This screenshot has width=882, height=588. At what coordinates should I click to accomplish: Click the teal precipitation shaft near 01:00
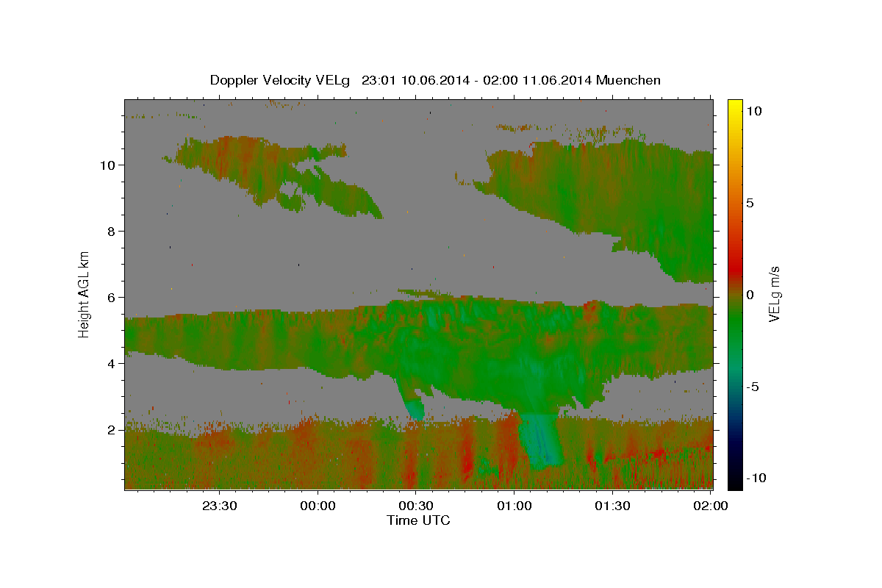tap(540, 441)
